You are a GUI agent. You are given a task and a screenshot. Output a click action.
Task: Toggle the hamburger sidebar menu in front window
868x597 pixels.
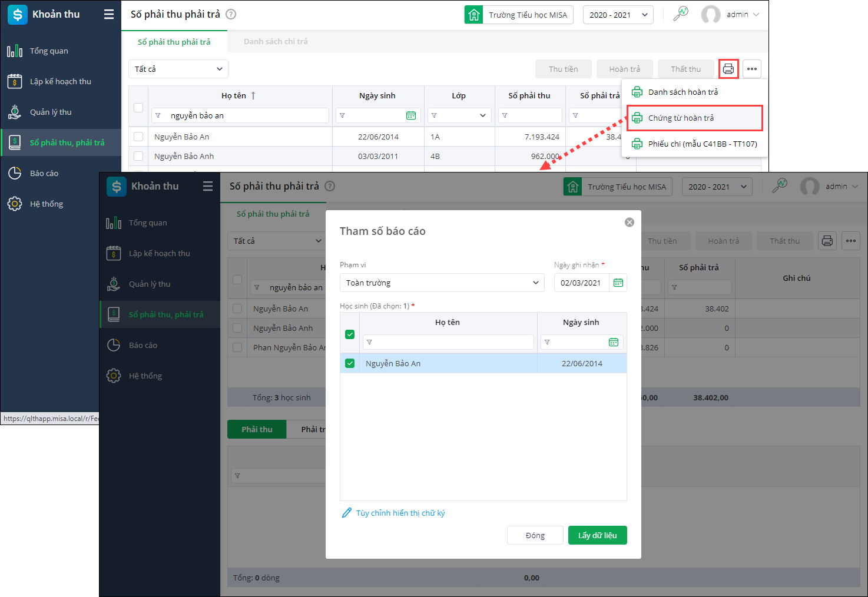coord(208,187)
